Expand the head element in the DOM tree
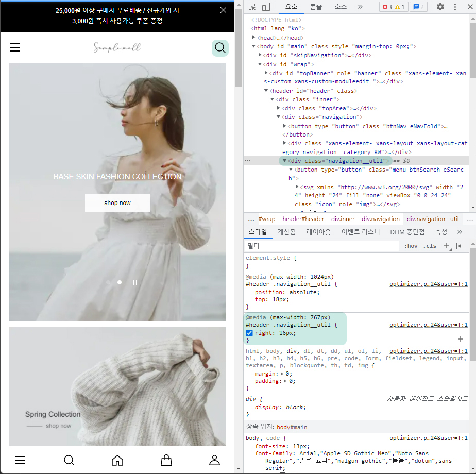Viewport: 476px width, 474px height. tap(253, 37)
